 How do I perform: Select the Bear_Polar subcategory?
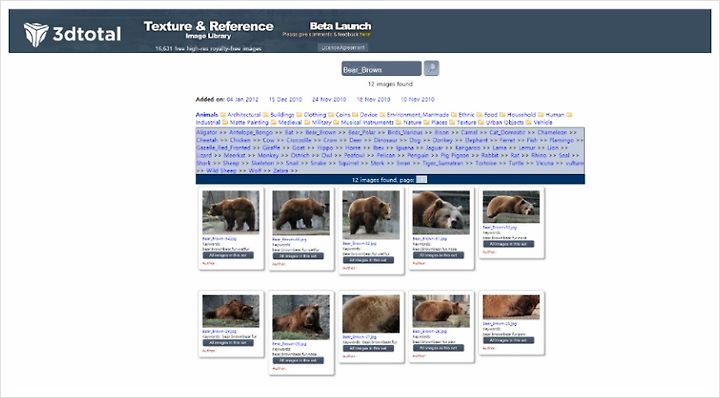(362, 132)
